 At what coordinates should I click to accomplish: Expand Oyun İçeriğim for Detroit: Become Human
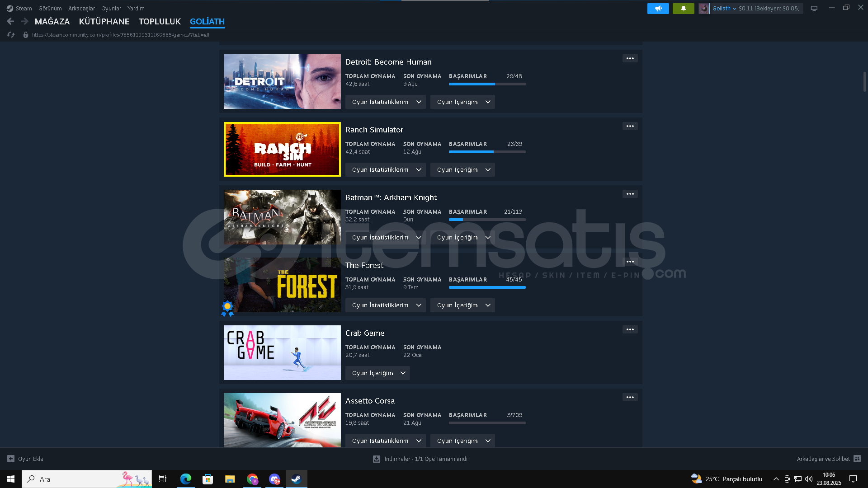point(462,102)
